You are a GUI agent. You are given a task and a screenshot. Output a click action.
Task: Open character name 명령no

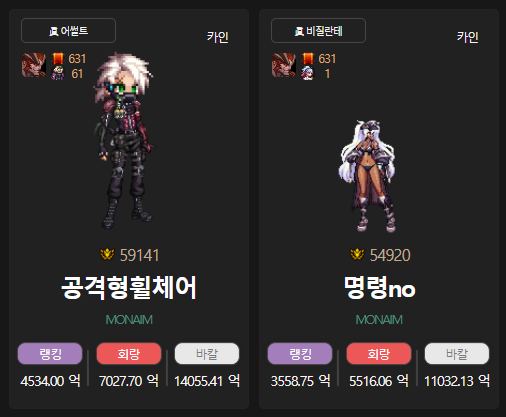coord(379,288)
